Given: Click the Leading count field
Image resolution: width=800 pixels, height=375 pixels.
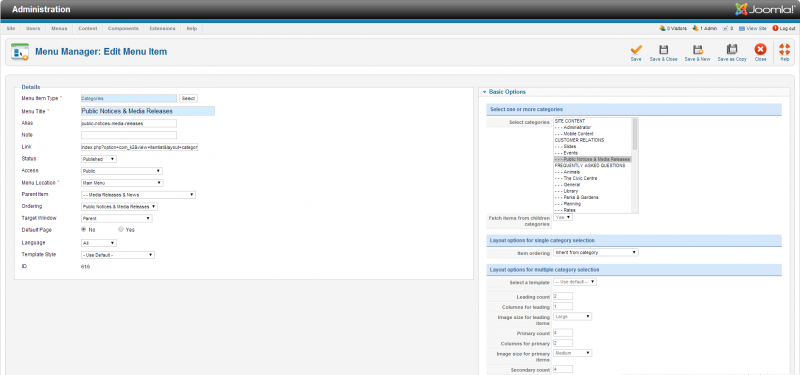Looking at the screenshot, I should click(563, 296).
